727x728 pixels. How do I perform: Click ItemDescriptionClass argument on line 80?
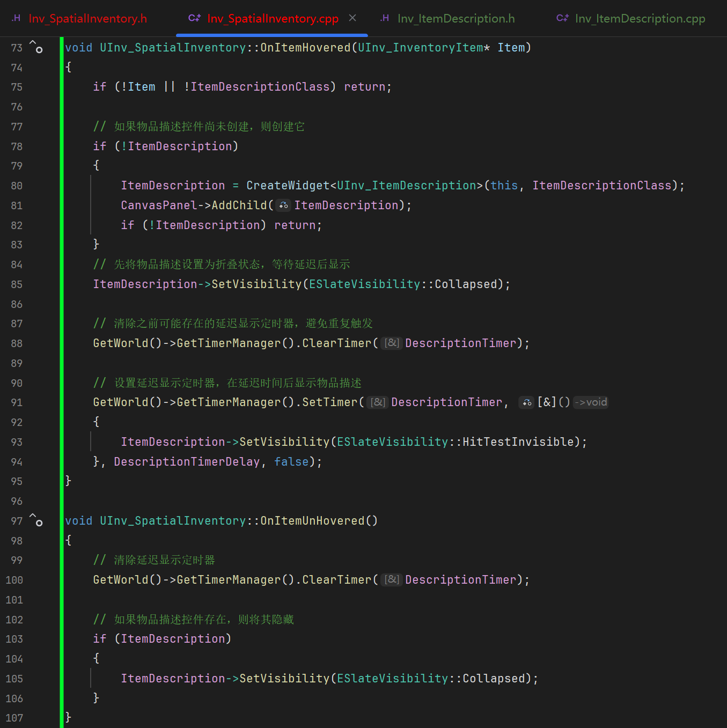click(602, 185)
